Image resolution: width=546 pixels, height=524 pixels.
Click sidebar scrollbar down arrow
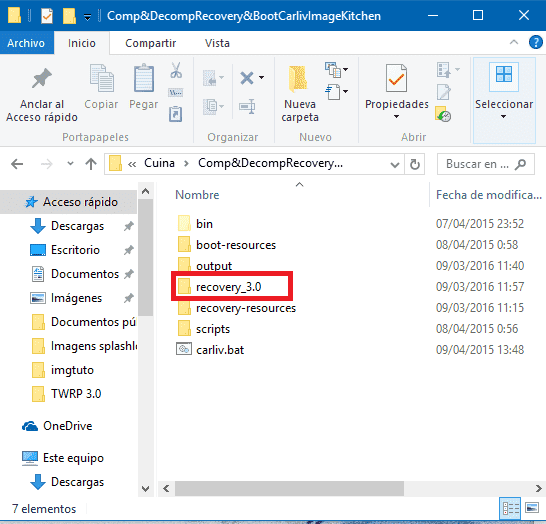(146, 488)
